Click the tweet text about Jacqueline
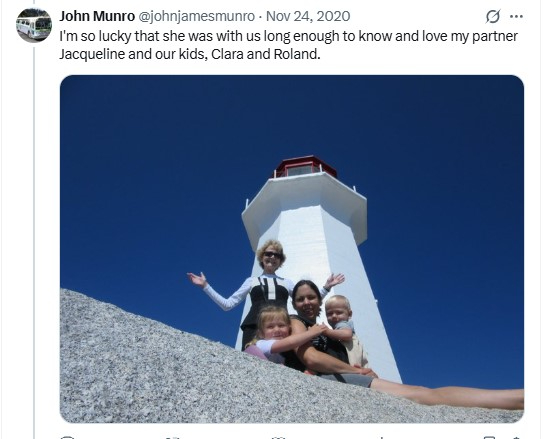Viewport: 553px width, 439px height. pyautogui.click(x=288, y=45)
